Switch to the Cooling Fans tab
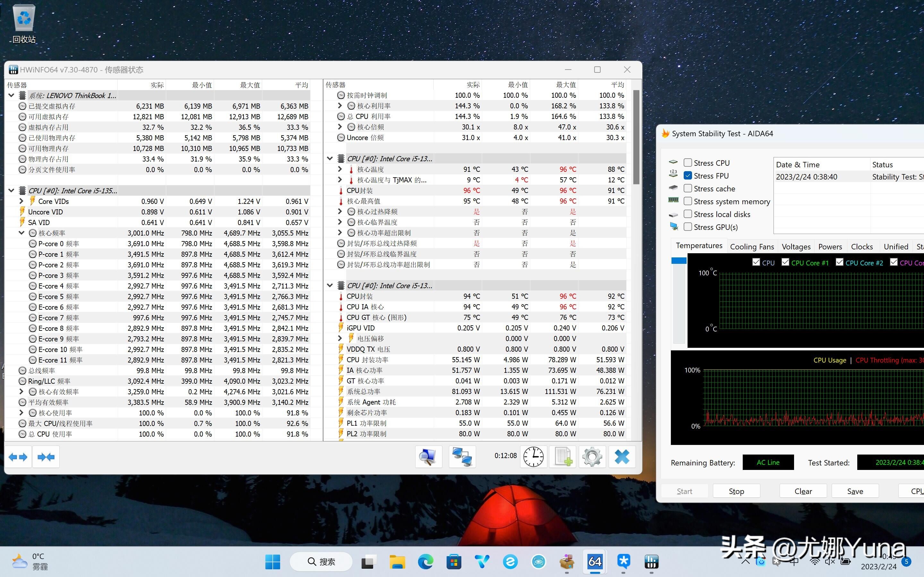Image resolution: width=924 pixels, height=577 pixels. (752, 247)
